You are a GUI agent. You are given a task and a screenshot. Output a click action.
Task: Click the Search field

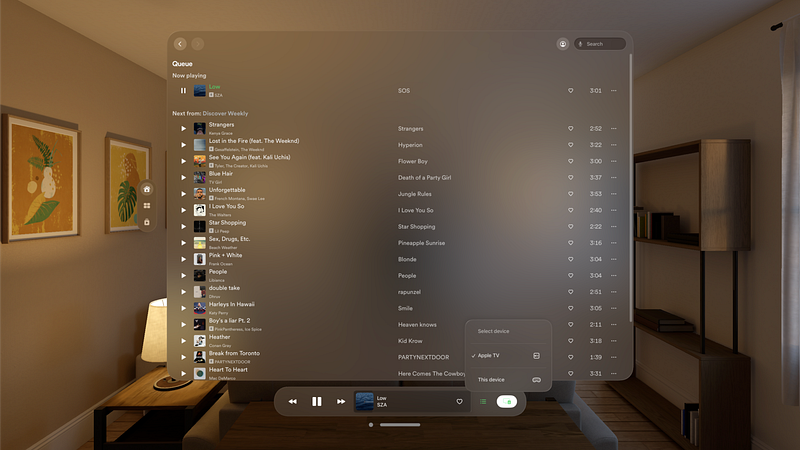pos(600,44)
